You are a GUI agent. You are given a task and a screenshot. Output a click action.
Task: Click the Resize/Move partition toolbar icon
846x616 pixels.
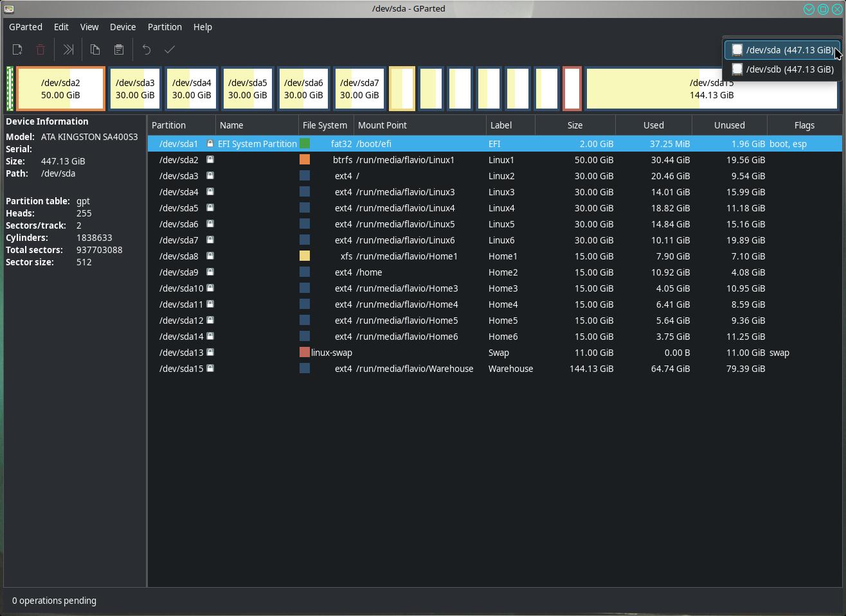(68, 49)
